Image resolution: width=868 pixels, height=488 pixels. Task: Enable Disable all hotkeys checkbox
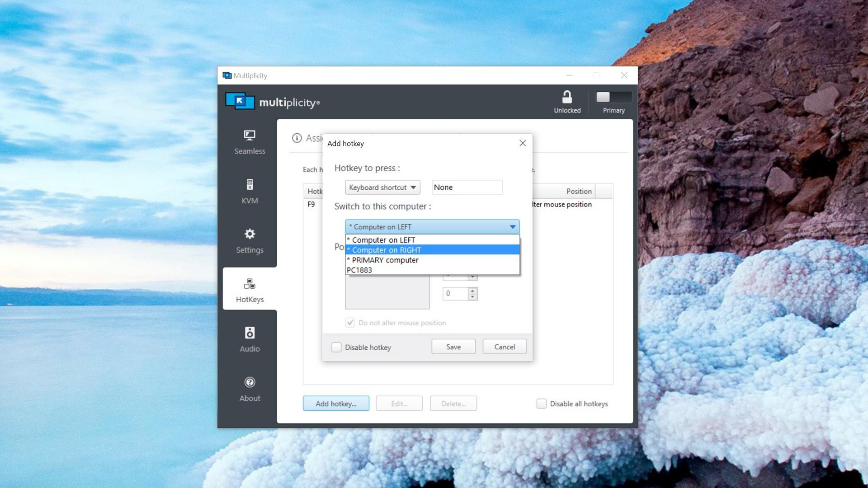[x=541, y=404]
